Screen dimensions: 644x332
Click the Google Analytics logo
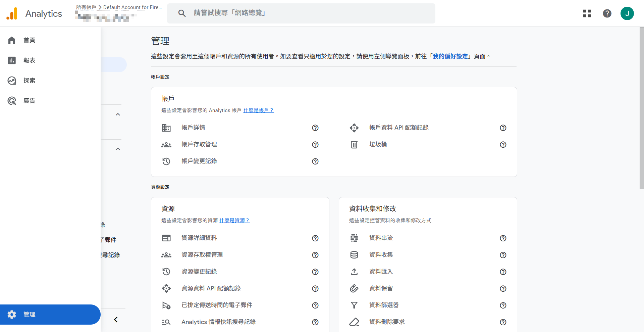[x=34, y=13]
